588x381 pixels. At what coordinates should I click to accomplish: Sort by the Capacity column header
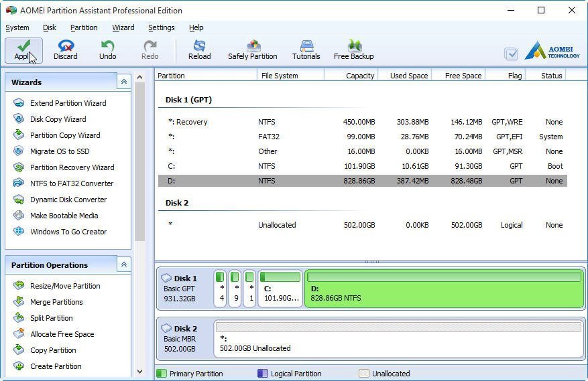click(351, 75)
